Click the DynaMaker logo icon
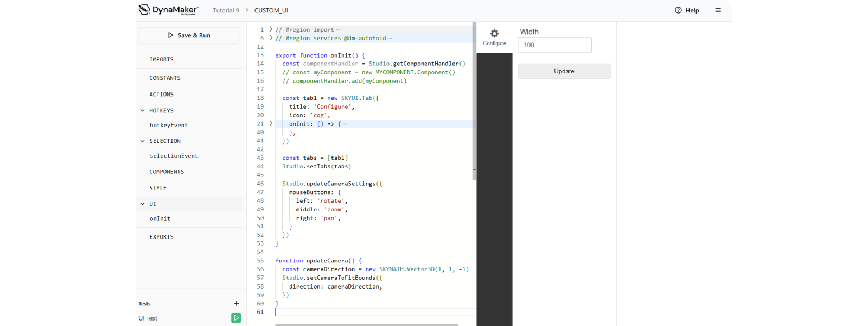The image size is (868, 326). point(144,9)
